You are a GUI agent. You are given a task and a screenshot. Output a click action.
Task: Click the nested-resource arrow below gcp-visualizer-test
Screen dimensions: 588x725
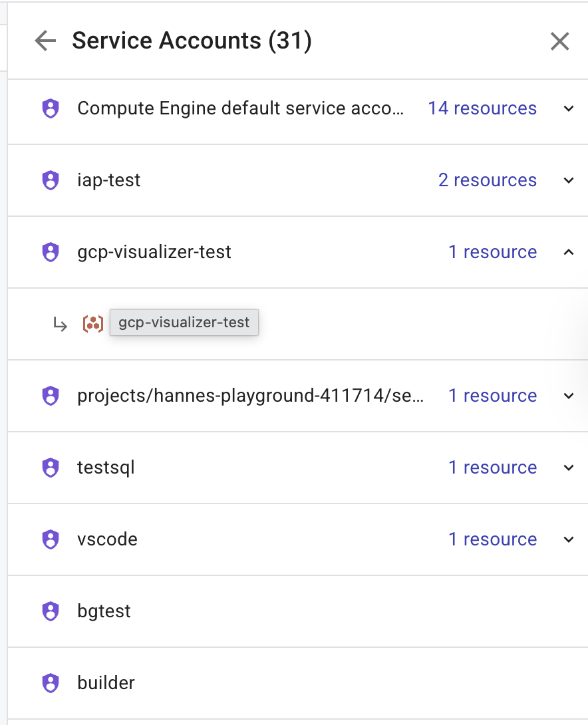[61, 324]
